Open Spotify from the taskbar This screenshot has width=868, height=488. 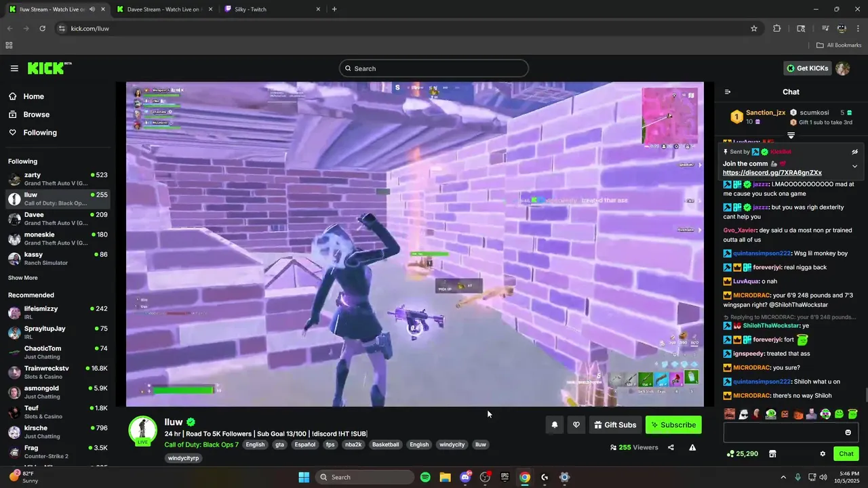(425, 477)
